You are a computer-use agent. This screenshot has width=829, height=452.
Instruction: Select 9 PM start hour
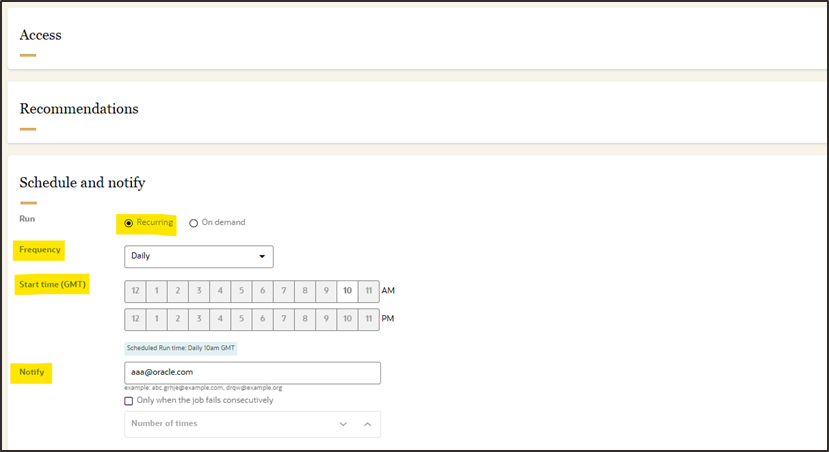[326, 320]
